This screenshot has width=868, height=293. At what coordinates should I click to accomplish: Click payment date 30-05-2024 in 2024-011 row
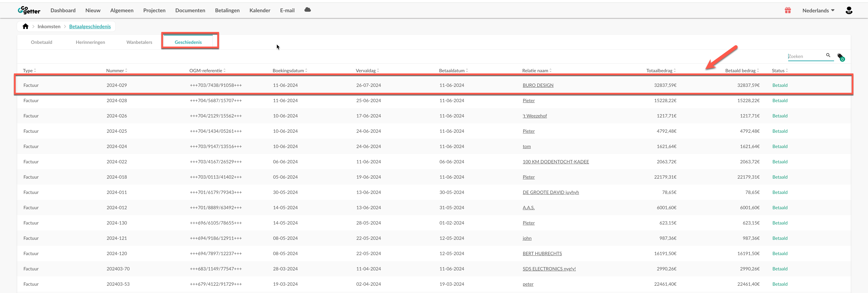tap(451, 193)
